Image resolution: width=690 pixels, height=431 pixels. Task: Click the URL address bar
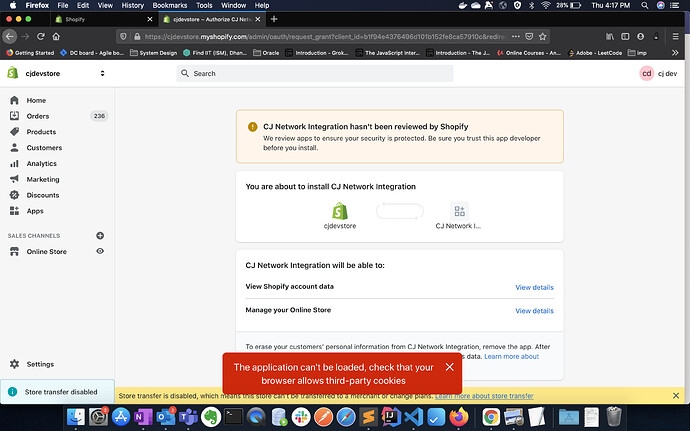point(326,37)
